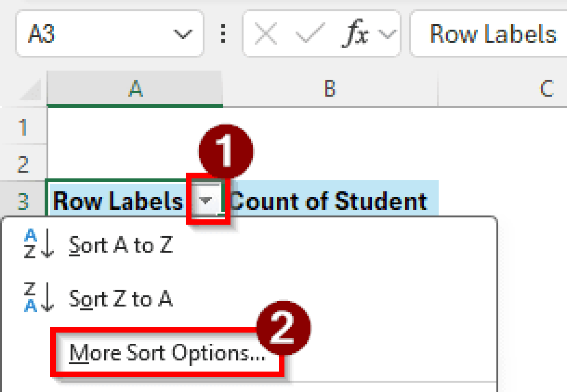Select column A header

pos(135,89)
